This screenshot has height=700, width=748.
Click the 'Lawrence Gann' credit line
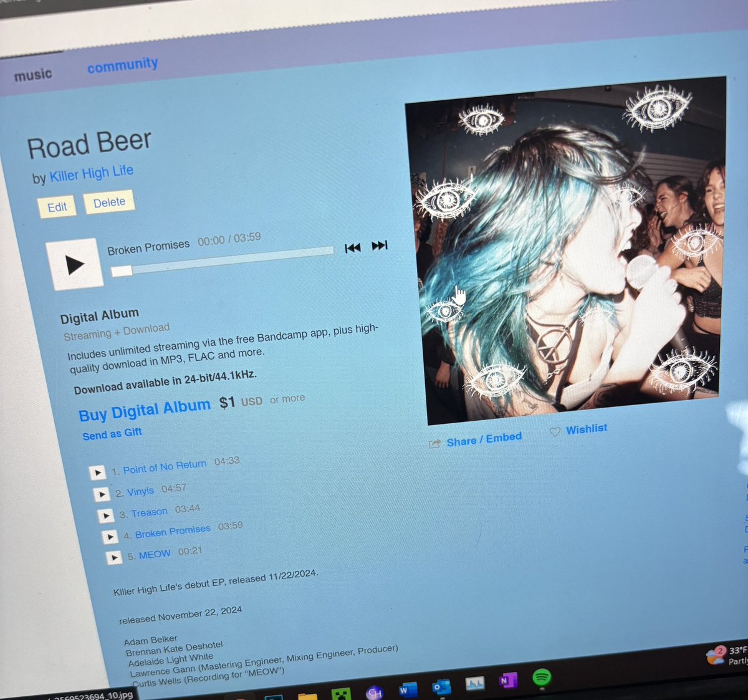coord(264,661)
